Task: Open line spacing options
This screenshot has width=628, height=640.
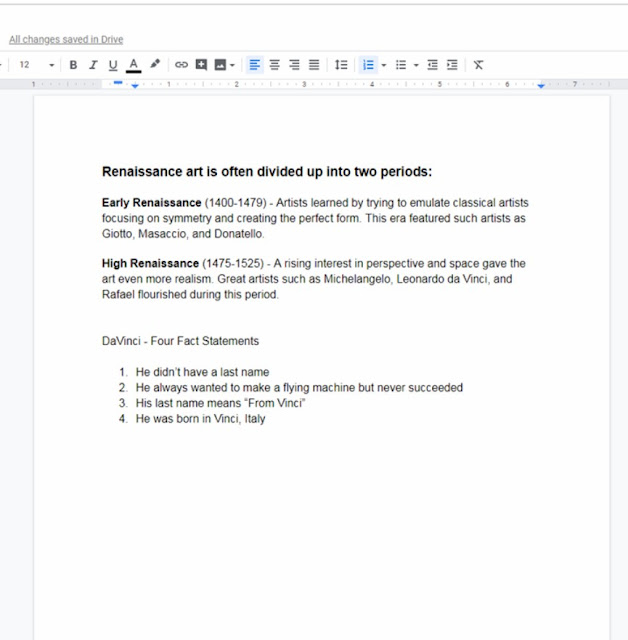Action: (x=341, y=65)
